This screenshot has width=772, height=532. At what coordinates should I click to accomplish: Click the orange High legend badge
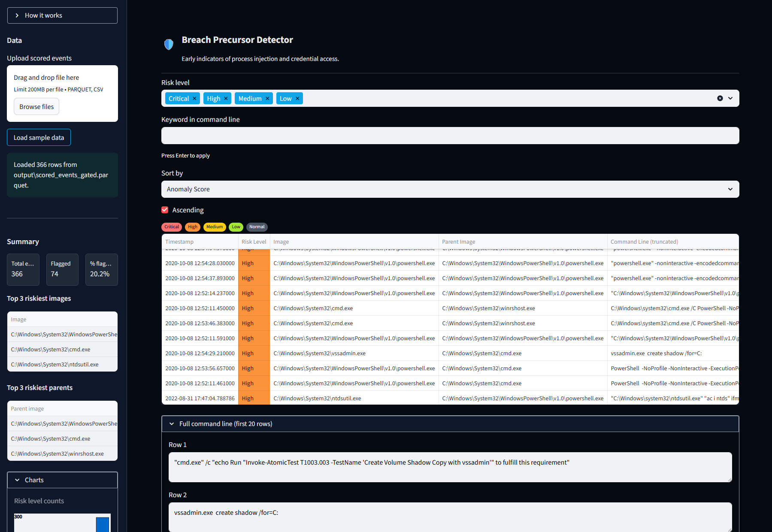coord(193,227)
